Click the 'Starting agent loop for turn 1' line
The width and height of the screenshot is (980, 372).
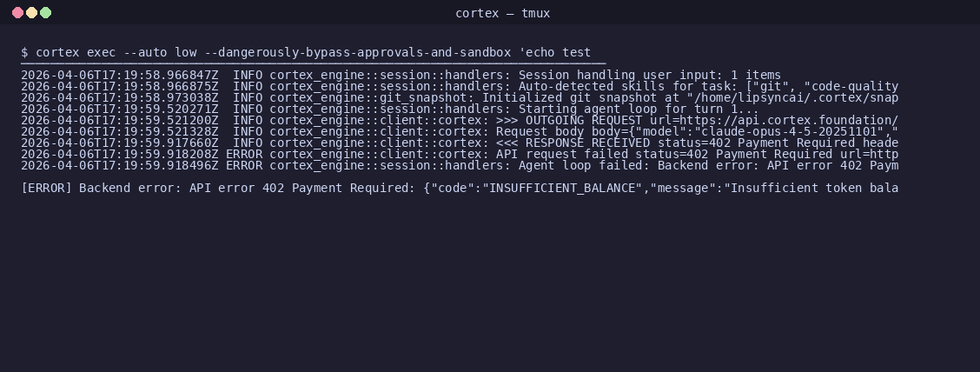click(x=389, y=109)
